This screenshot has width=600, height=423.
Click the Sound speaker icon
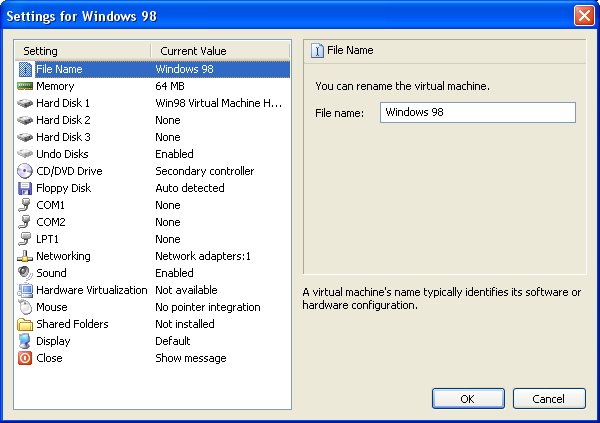click(25, 273)
